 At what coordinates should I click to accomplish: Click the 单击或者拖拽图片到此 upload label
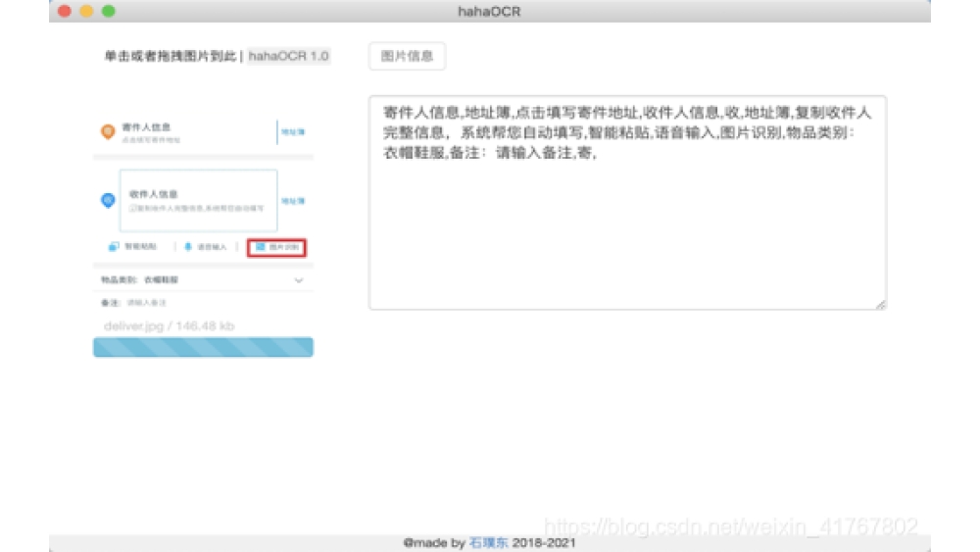169,57
